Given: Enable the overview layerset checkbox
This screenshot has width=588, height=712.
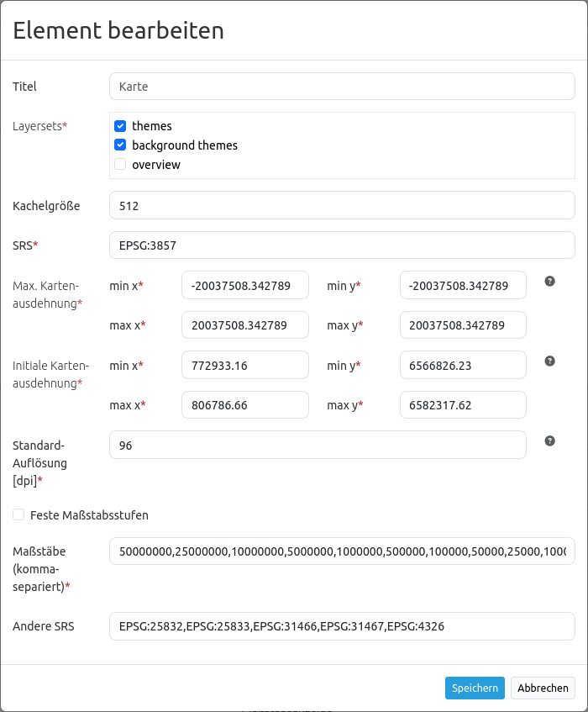Looking at the screenshot, I should 120,165.
